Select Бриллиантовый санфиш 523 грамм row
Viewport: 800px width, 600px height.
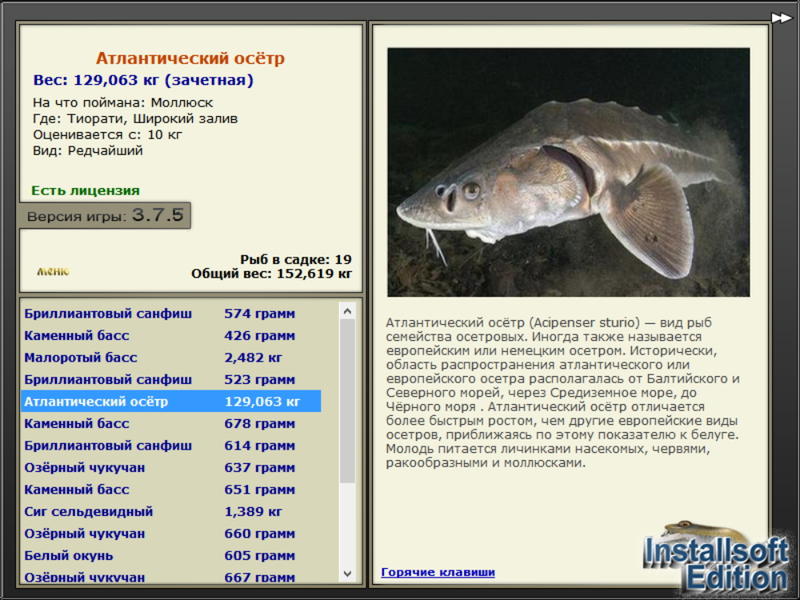coord(171,380)
